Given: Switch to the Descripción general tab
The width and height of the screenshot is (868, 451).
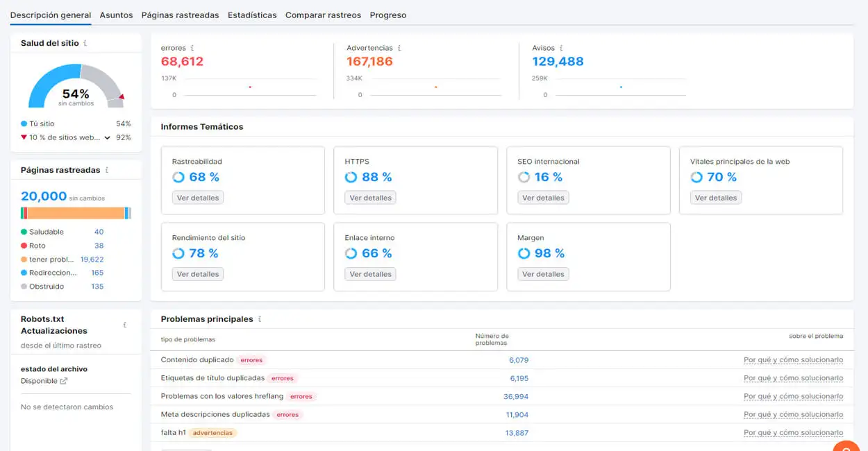Looking at the screenshot, I should point(51,15).
